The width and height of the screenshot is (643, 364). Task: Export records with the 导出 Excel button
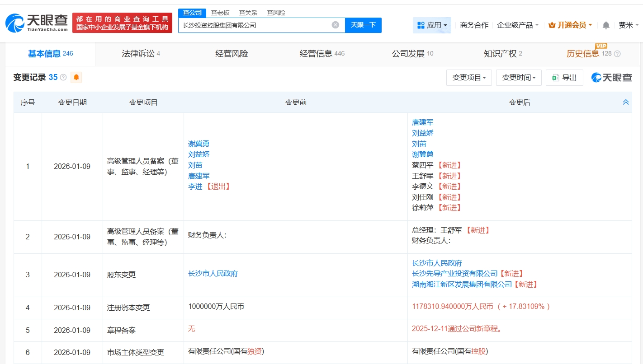point(564,78)
